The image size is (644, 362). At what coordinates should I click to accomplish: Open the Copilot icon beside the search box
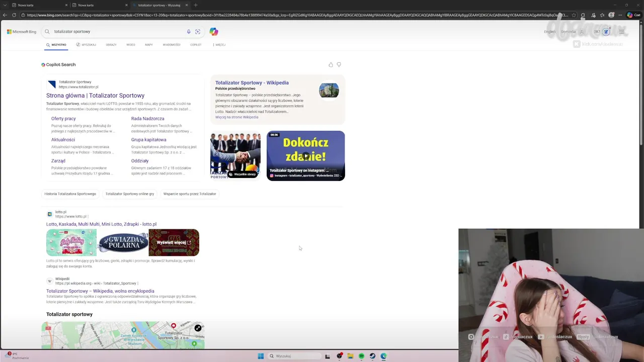point(214,32)
